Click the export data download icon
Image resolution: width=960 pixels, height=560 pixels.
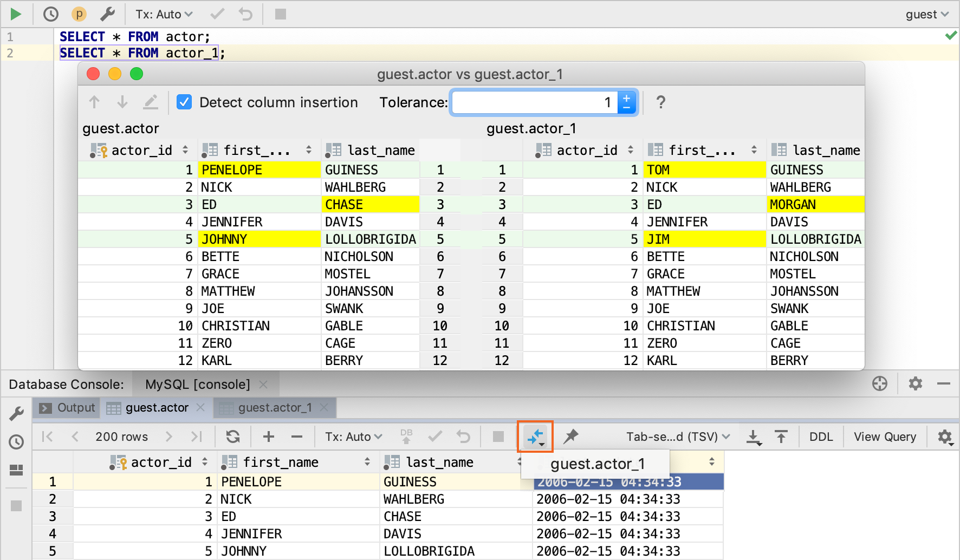[x=754, y=437]
